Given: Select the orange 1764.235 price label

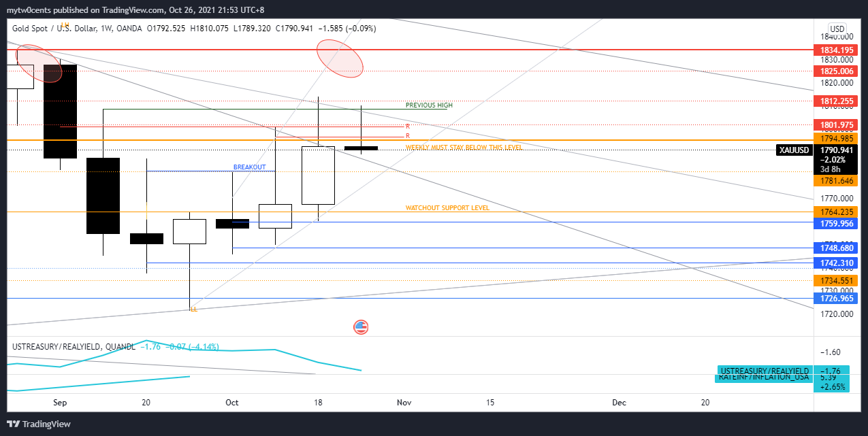Looking at the screenshot, I should tap(837, 212).
